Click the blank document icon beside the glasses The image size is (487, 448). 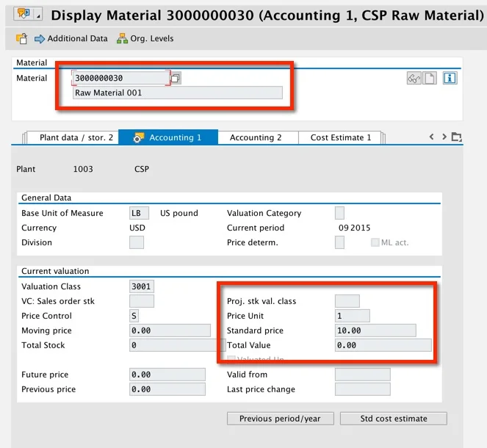[x=430, y=78]
